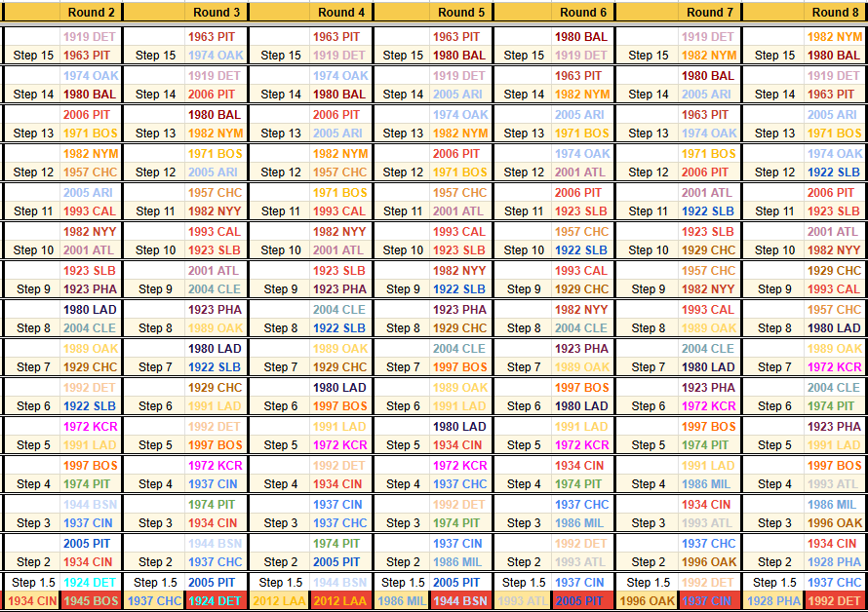This screenshot has height=612, width=868.
Task: Select the Round 2 column header
Action: [x=91, y=12]
